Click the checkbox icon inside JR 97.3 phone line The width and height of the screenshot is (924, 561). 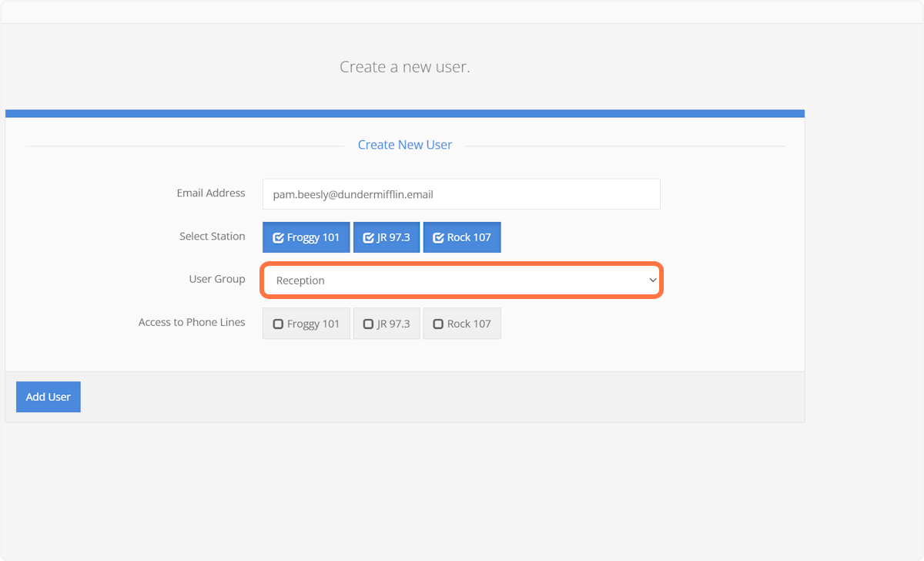click(368, 323)
